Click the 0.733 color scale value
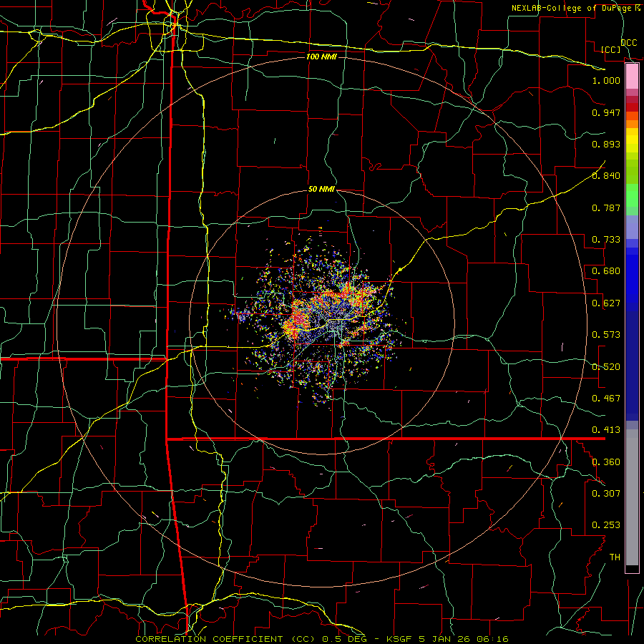 point(606,240)
